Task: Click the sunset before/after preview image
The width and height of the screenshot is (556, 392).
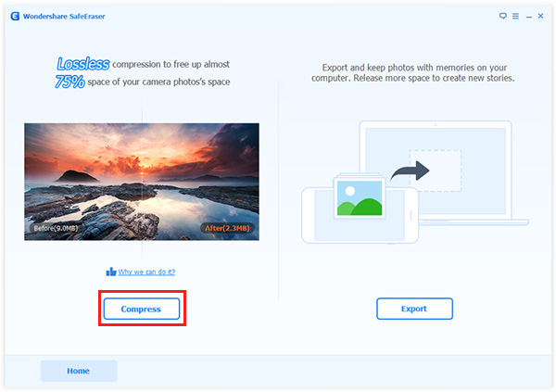Action: click(x=141, y=181)
